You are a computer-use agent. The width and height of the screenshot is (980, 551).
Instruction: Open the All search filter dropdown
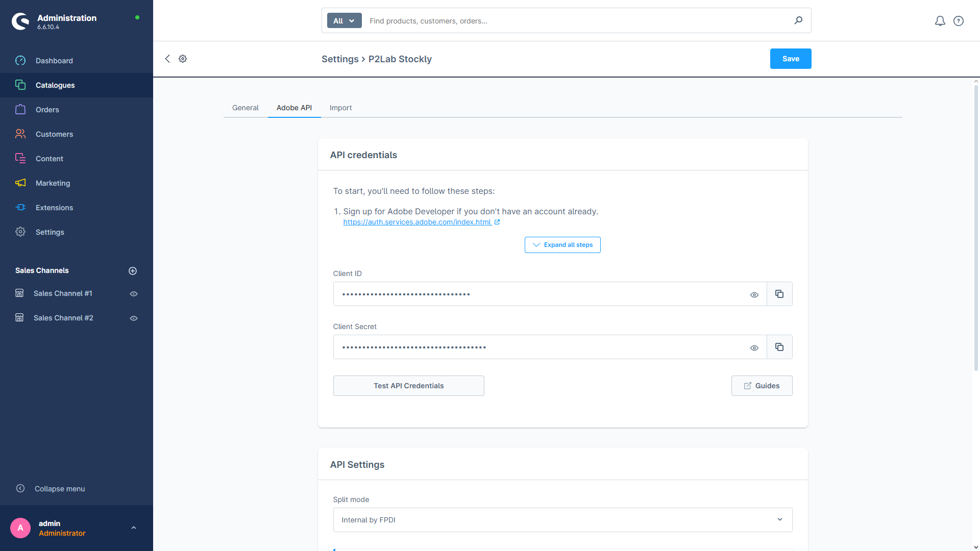[344, 21]
